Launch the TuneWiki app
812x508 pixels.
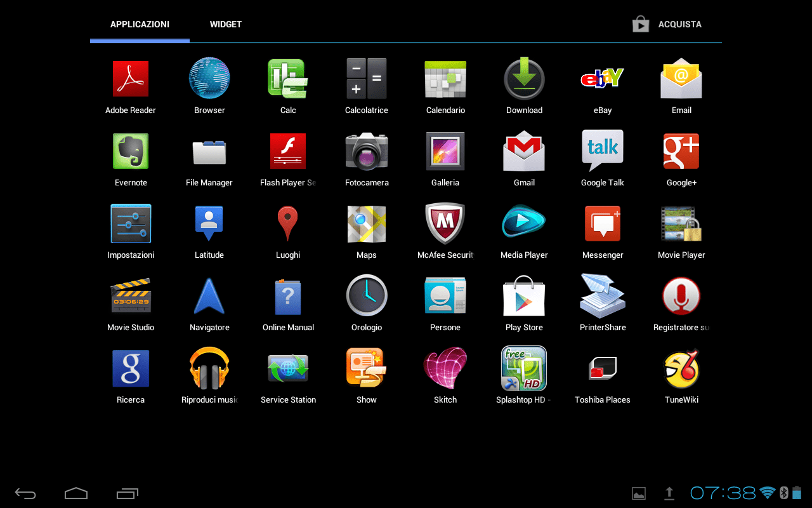tap(681, 368)
